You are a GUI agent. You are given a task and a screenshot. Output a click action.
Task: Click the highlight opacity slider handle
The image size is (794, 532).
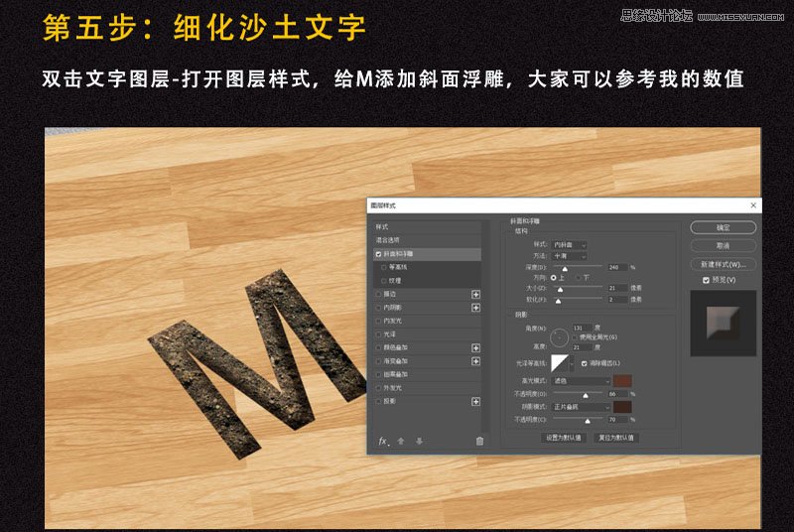click(x=586, y=395)
